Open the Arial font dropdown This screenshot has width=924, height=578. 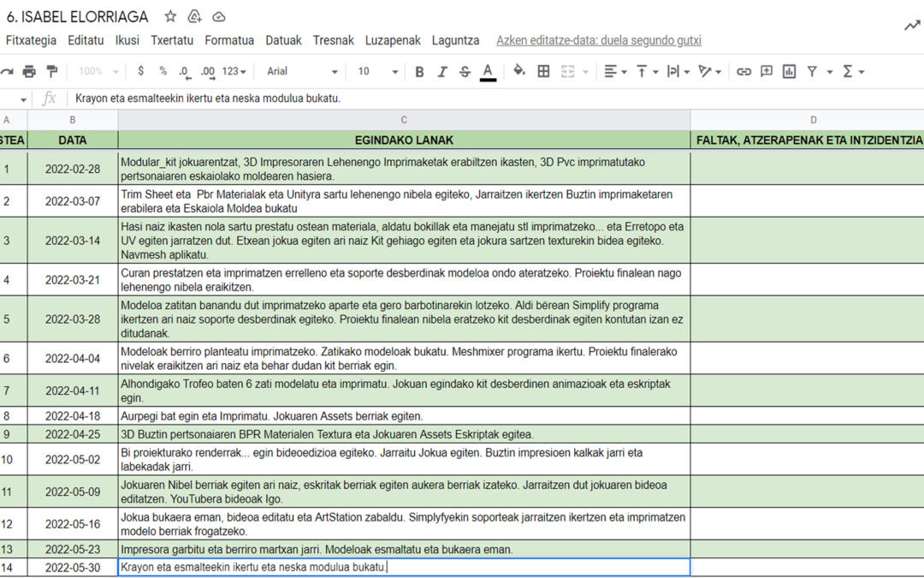click(x=302, y=71)
